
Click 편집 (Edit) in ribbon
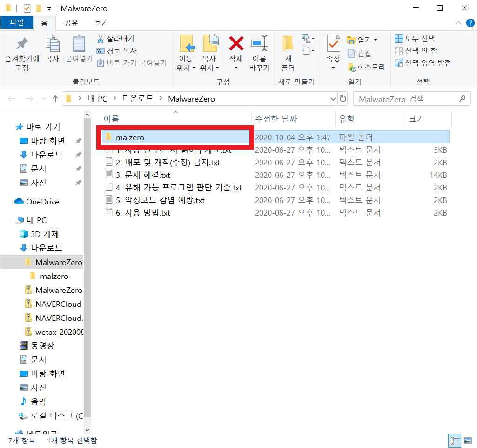(x=359, y=54)
